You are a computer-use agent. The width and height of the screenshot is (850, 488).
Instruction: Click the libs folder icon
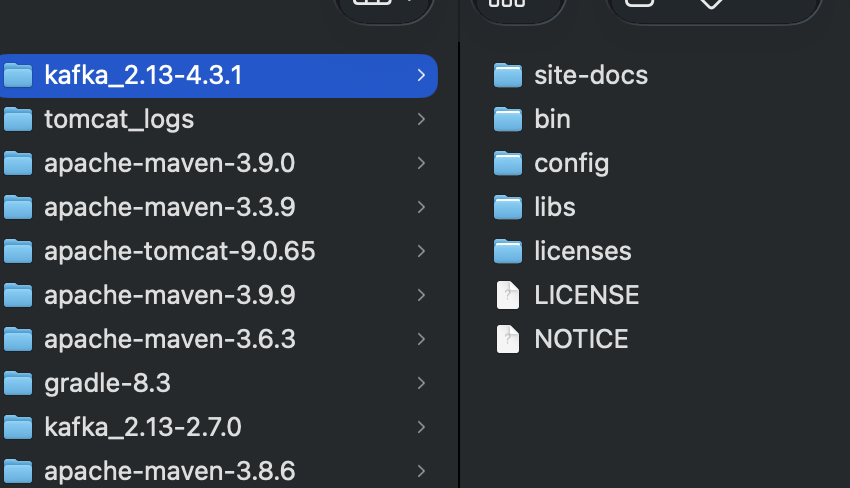tap(508, 207)
